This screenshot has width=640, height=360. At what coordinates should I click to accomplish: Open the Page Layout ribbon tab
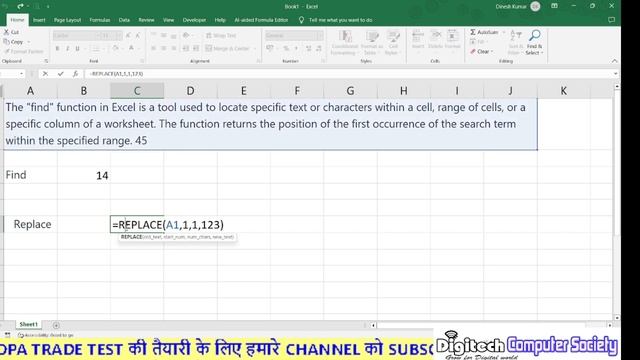pyautogui.click(x=67, y=20)
